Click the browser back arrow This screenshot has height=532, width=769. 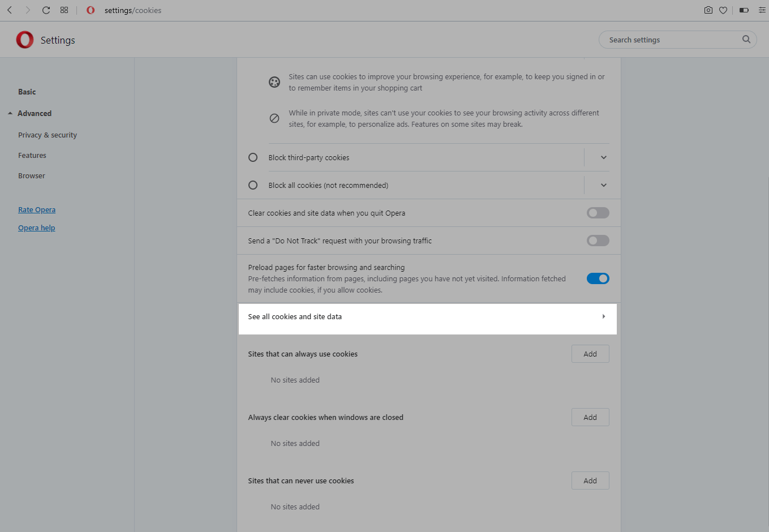coord(10,10)
